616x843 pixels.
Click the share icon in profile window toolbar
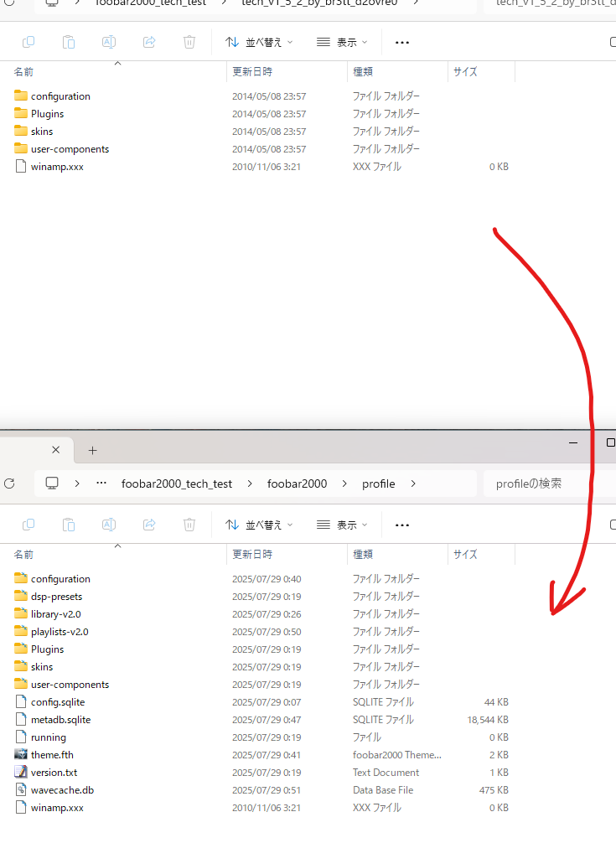149,525
